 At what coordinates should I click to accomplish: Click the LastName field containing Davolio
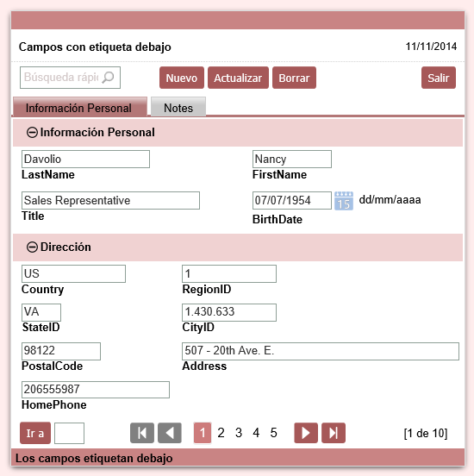pyautogui.click(x=85, y=159)
